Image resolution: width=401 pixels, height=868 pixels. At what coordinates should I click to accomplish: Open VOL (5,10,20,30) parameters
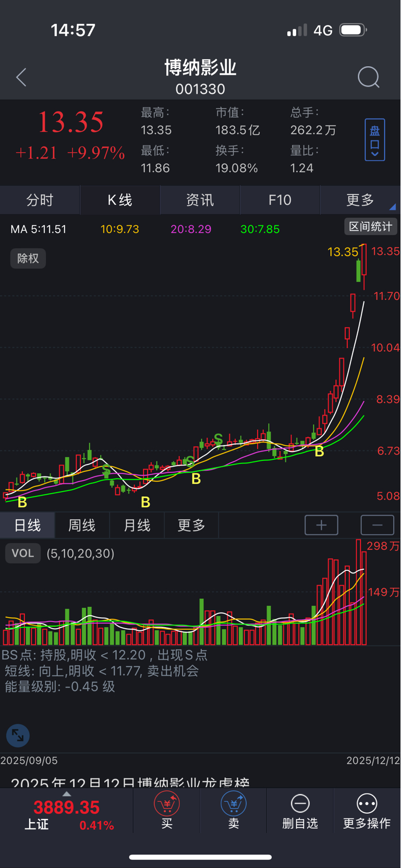click(80, 554)
